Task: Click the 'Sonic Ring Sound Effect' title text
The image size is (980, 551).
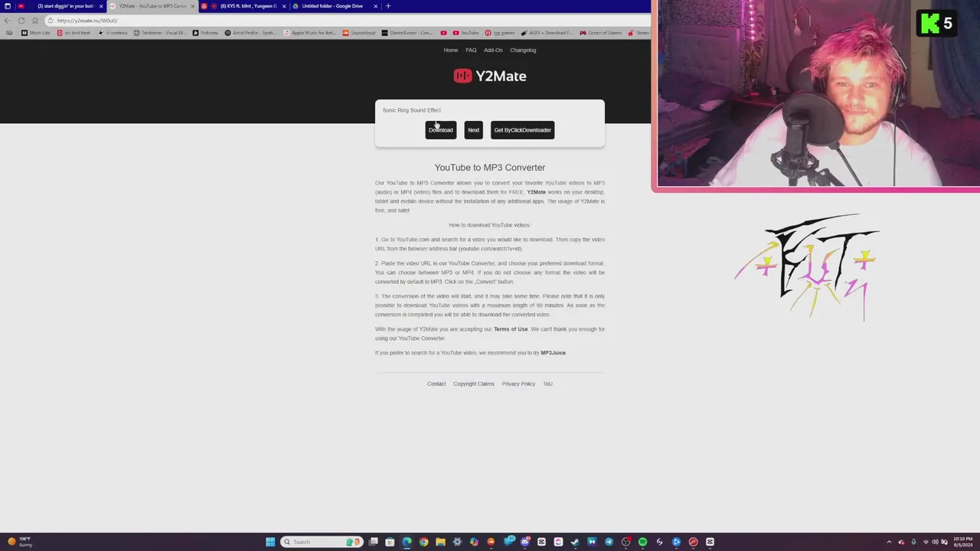Action: [x=412, y=110]
